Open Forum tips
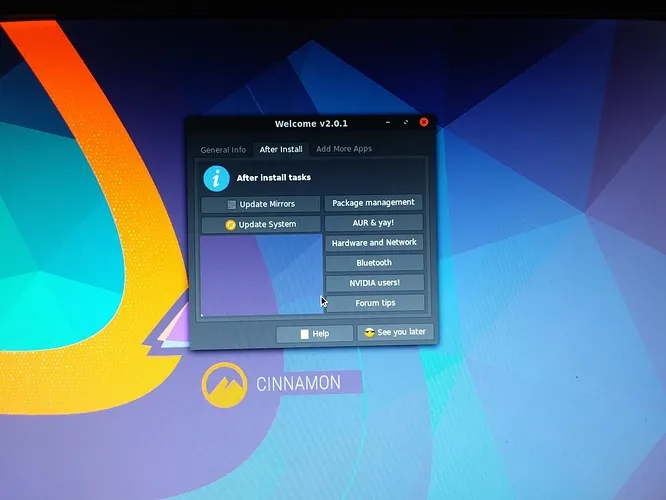666x500 pixels. click(375, 303)
